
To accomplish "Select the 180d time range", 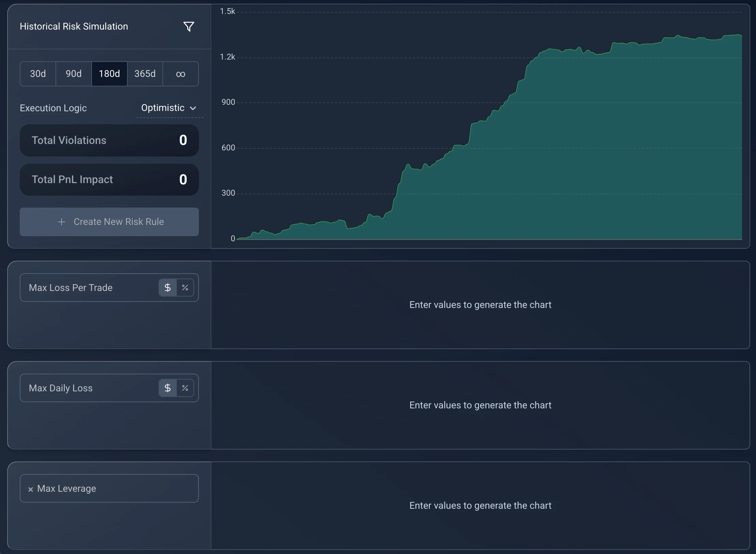I will tap(109, 74).
